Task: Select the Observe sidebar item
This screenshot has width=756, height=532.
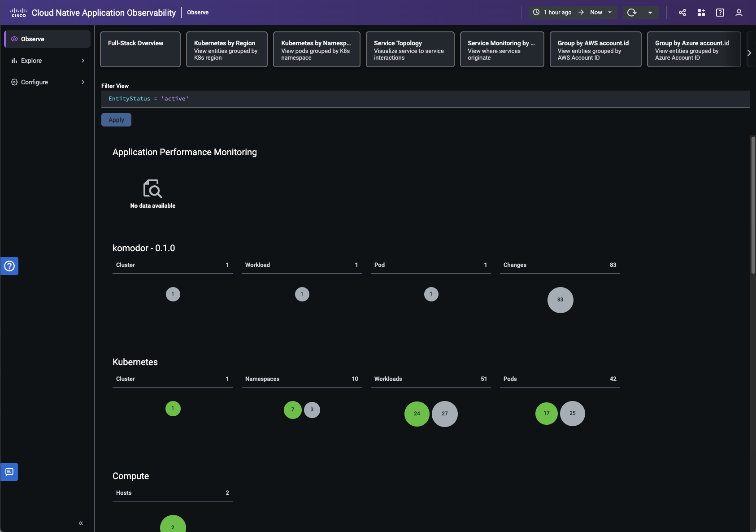Action: point(47,39)
